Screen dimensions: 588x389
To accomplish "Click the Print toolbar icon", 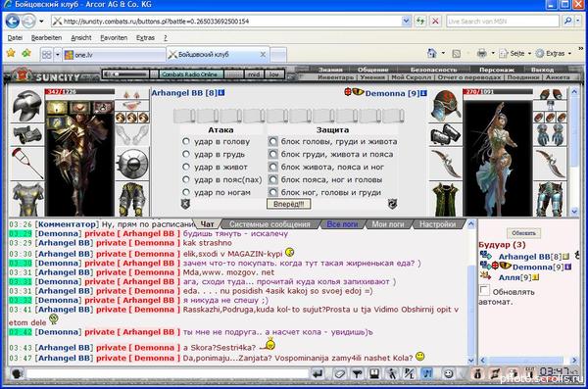I will pyautogui.click(x=481, y=54).
